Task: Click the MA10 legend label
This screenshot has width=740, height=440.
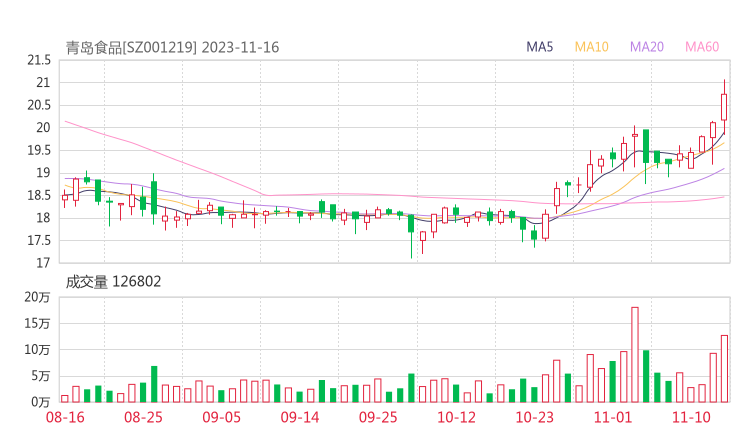Action: (x=591, y=47)
